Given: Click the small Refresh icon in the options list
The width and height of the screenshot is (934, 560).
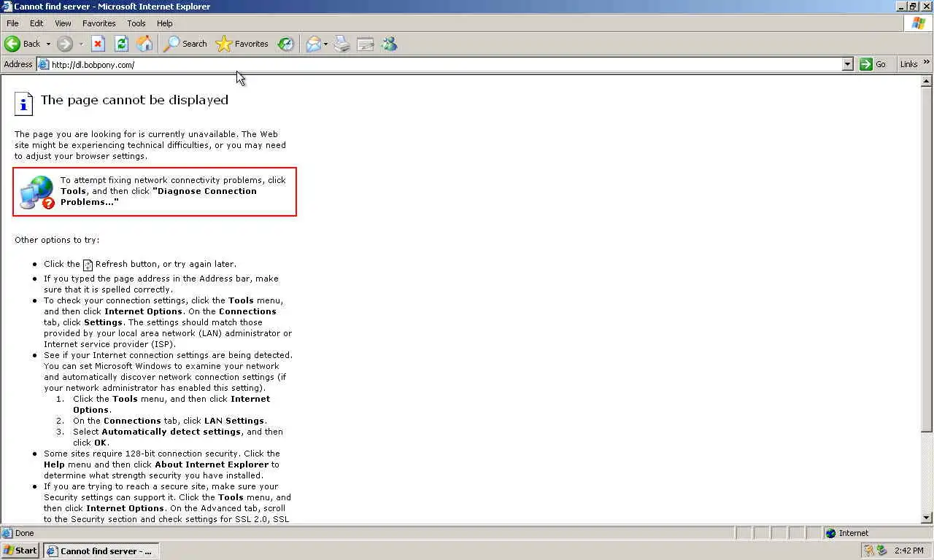Looking at the screenshot, I should click(x=88, y=265).
